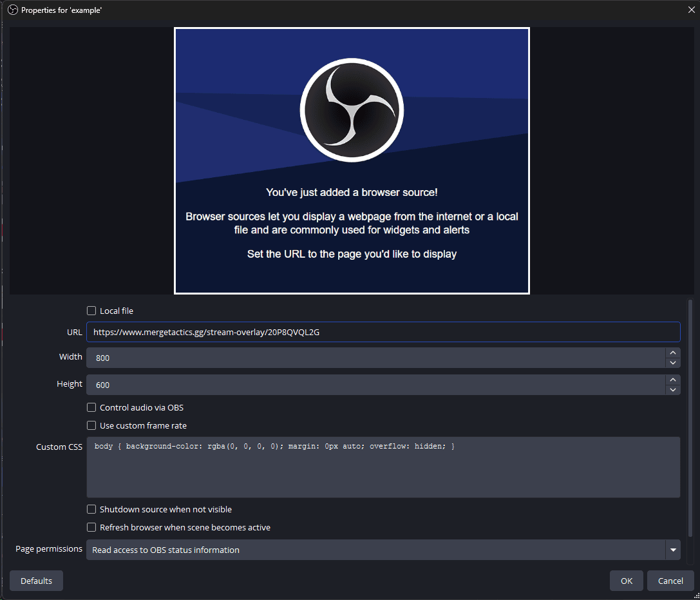Click the resize grip at bottom right
Screen dimensions: 700x600
tap(696, 597)
